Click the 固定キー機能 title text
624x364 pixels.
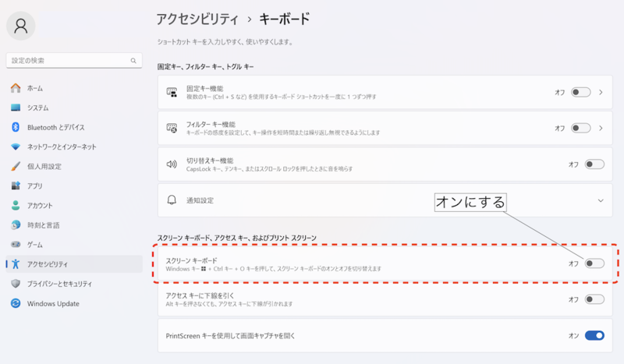[205, 88]
